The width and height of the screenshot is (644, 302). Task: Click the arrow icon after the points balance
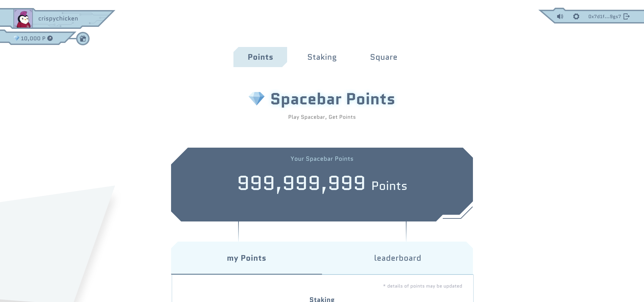(49, 38)
